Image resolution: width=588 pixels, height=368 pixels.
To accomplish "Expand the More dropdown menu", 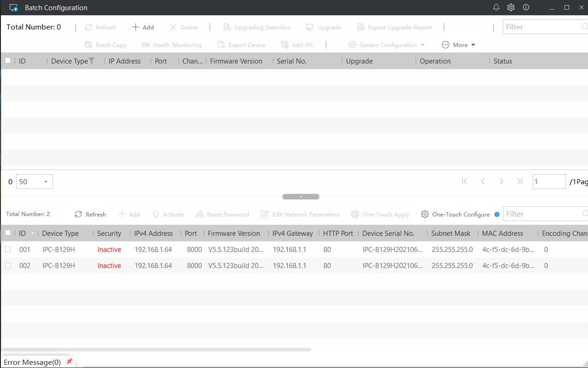I will (x=459, y=45).
